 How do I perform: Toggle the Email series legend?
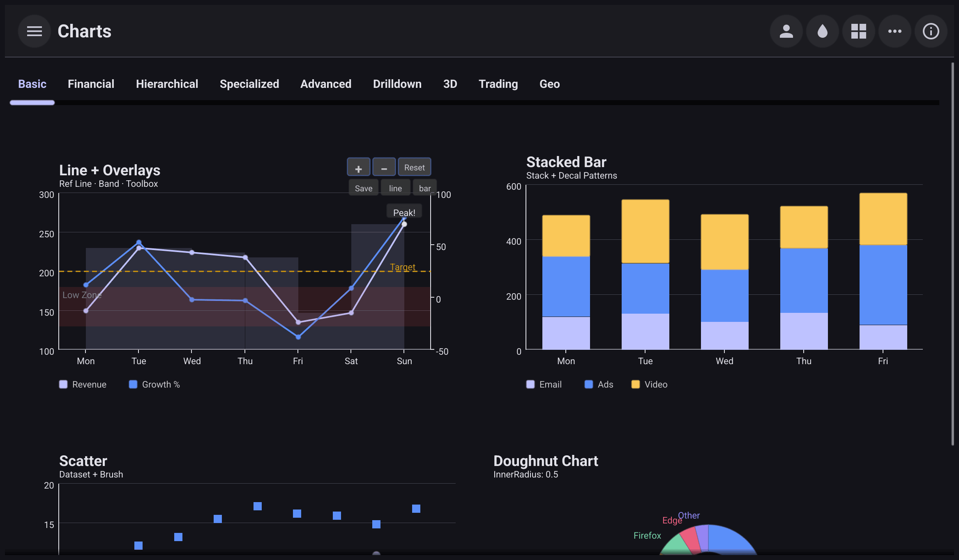[x=544, y=384]
